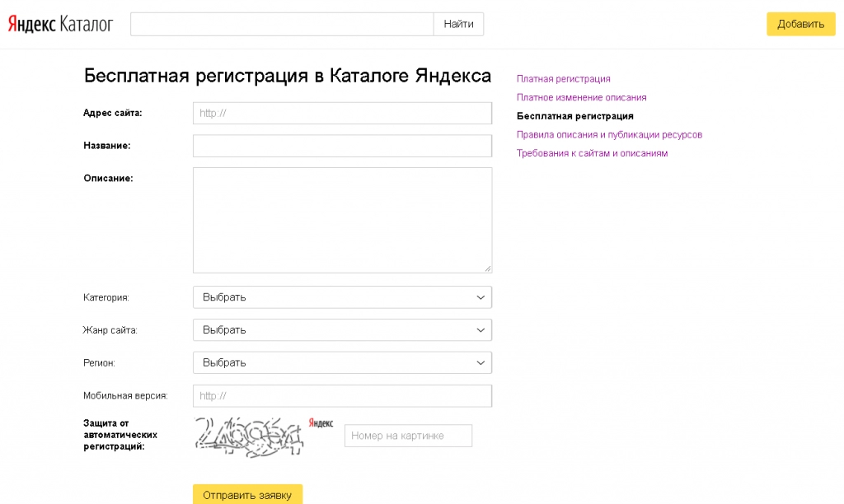844x504 pixels.
Task: Click the small Яндекс logo beside captcha
Action: (x=321, y=423)
